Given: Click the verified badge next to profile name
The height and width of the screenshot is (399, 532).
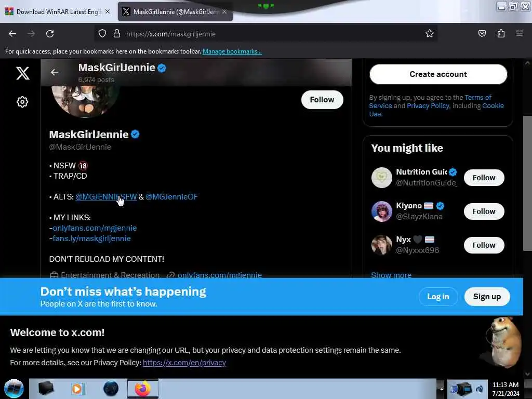Looking at the screenshot, I should [x=135, y=135].
